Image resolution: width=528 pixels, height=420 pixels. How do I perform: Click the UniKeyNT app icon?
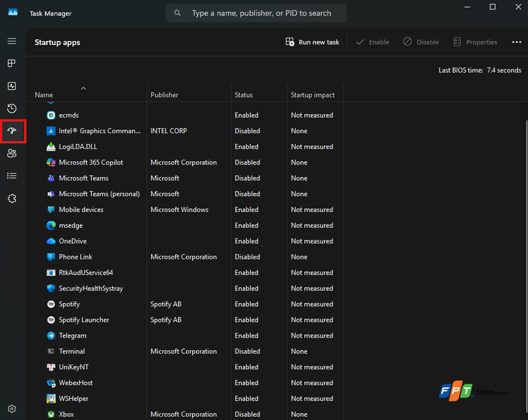51,367
